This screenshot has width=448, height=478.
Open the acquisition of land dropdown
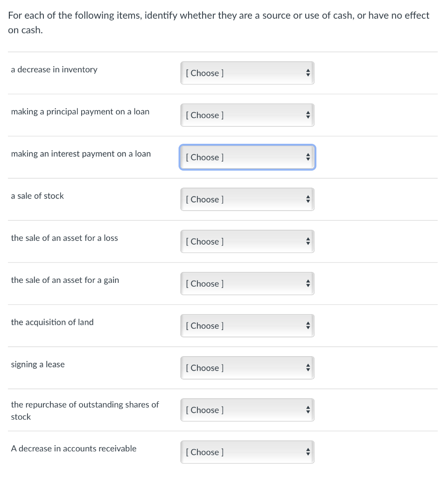coord(247,325)
